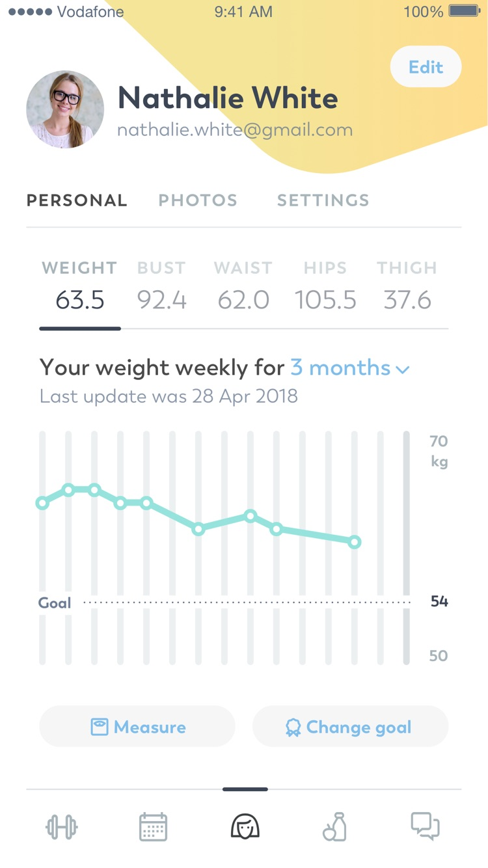Open the SETTINGS tab
The image size is (488, 868).
pos(322,200)
